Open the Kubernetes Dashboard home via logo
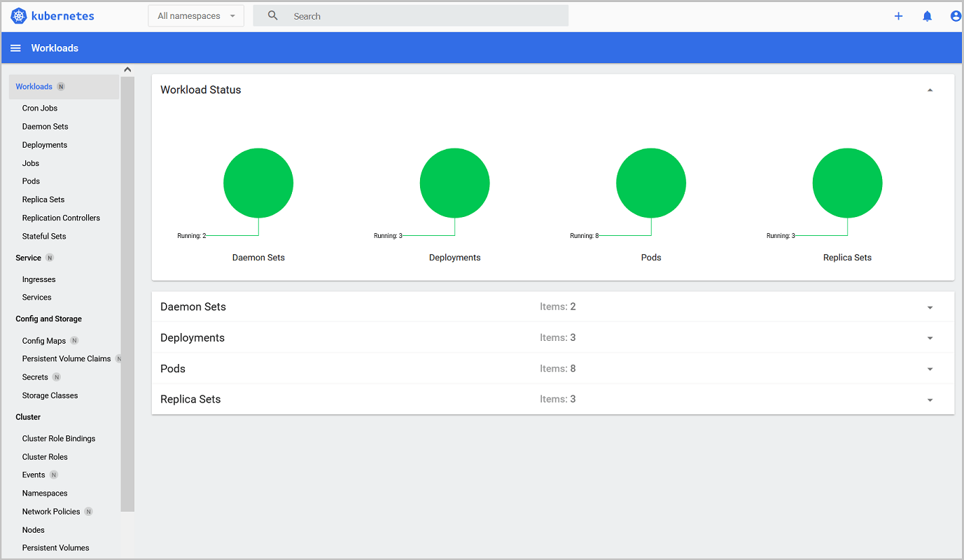The image size is (964, 560). tap(53, 15)
